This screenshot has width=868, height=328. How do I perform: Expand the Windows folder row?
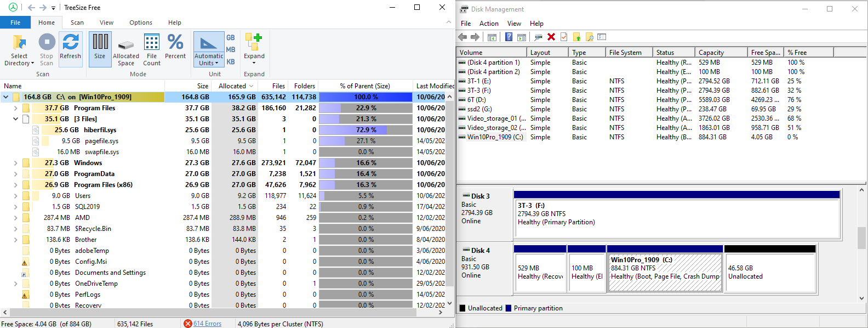pyautogui.click(x=15, y=163)
